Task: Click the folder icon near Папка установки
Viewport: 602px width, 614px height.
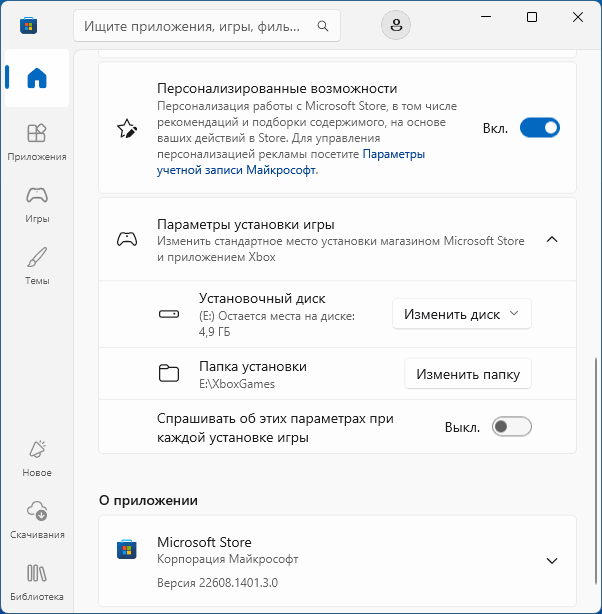Action: (169, 373)
